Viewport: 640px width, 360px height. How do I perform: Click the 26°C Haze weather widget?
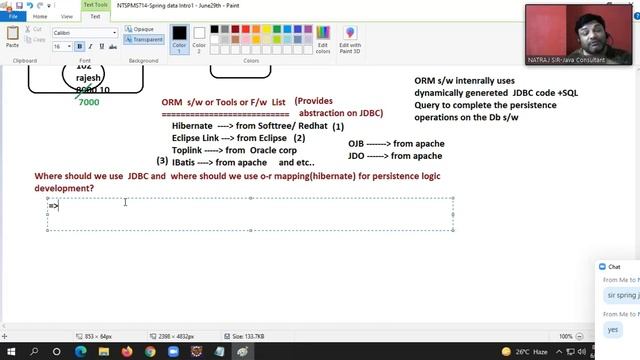click(524, 351)
